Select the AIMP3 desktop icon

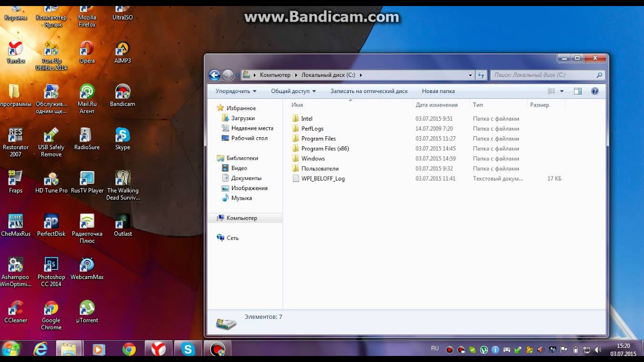(x=122, y=53)
